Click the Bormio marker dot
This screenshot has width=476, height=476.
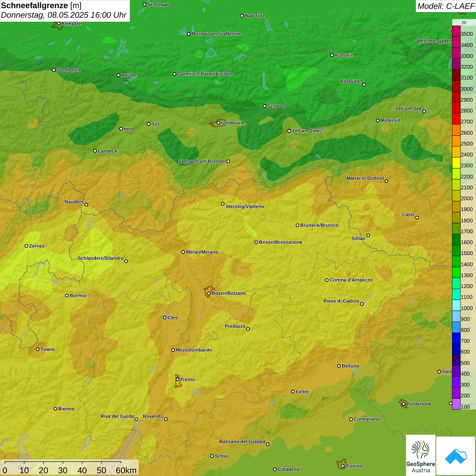click(x=67, y=295)
